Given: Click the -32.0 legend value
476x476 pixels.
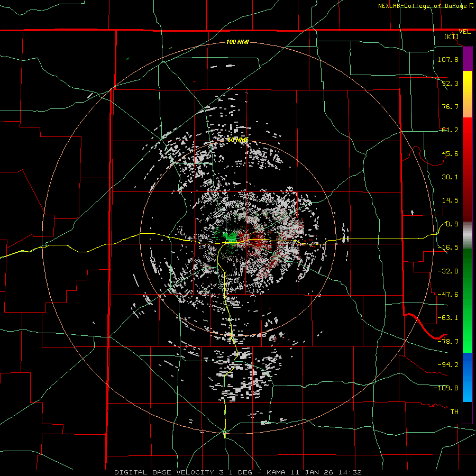Looking at the screenshot, I should point(448,271).
